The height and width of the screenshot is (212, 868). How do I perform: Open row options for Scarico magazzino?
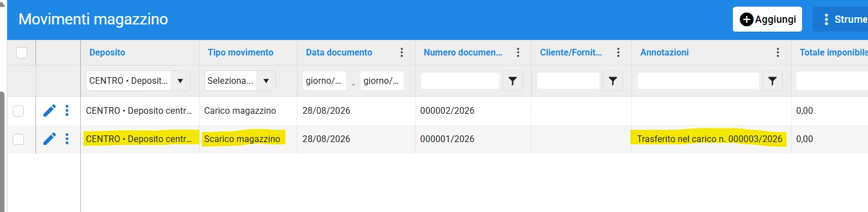pyautogui.click(x=67, y=139)
